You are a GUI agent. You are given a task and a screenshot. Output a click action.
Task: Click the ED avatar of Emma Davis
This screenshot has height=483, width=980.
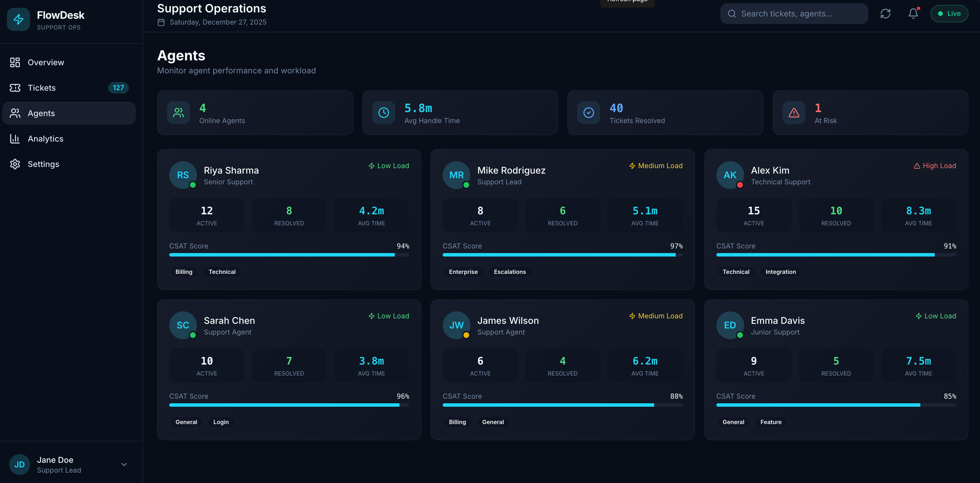coord(730,326)
